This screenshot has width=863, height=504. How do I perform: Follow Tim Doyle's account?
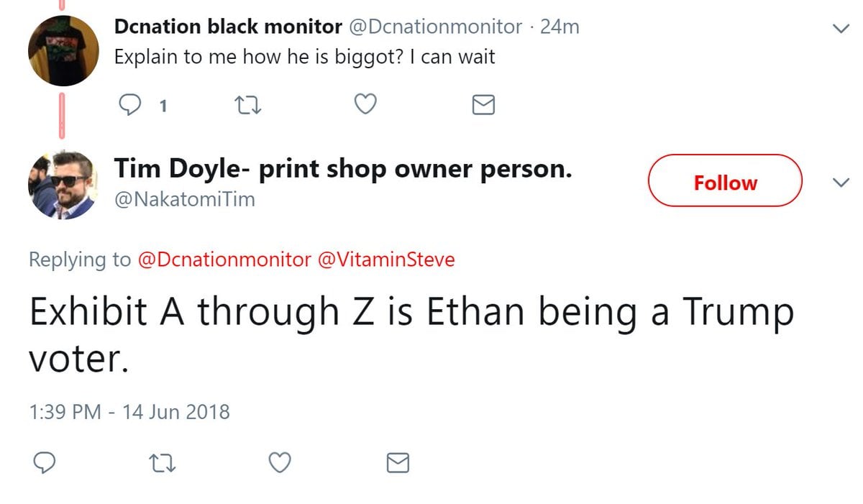point(724,183)
